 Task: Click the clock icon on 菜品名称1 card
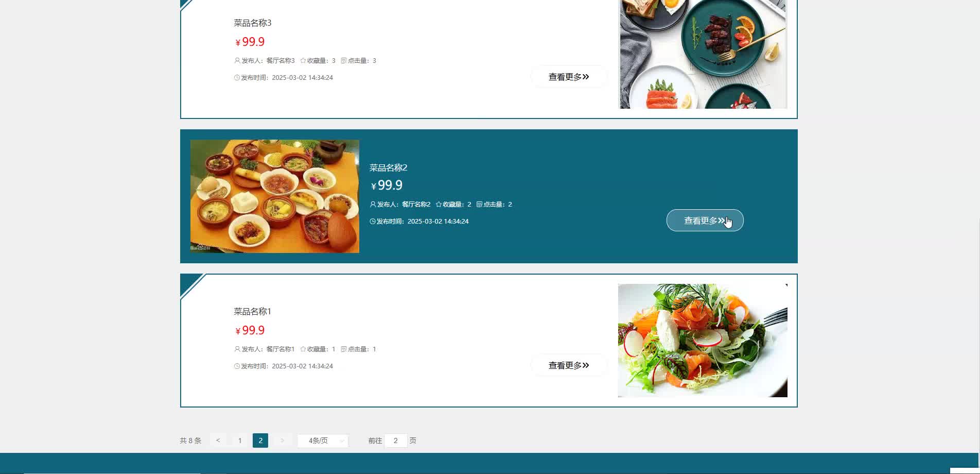pyautogui.click(x=237, y=366)
